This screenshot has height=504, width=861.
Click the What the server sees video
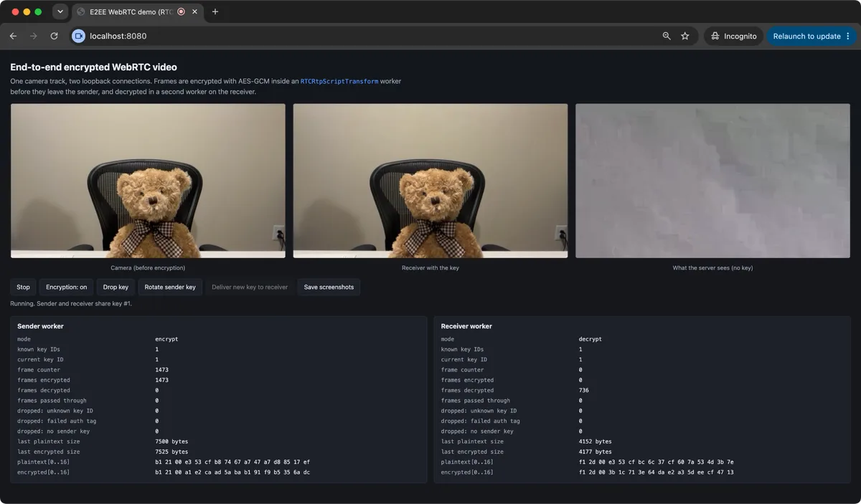click(x=712, y=181)
